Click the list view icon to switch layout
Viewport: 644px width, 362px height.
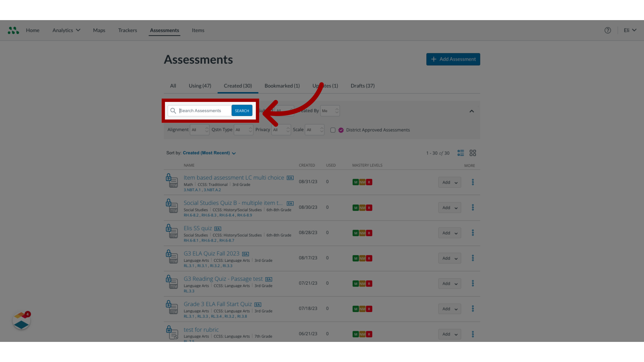point(461,152)
